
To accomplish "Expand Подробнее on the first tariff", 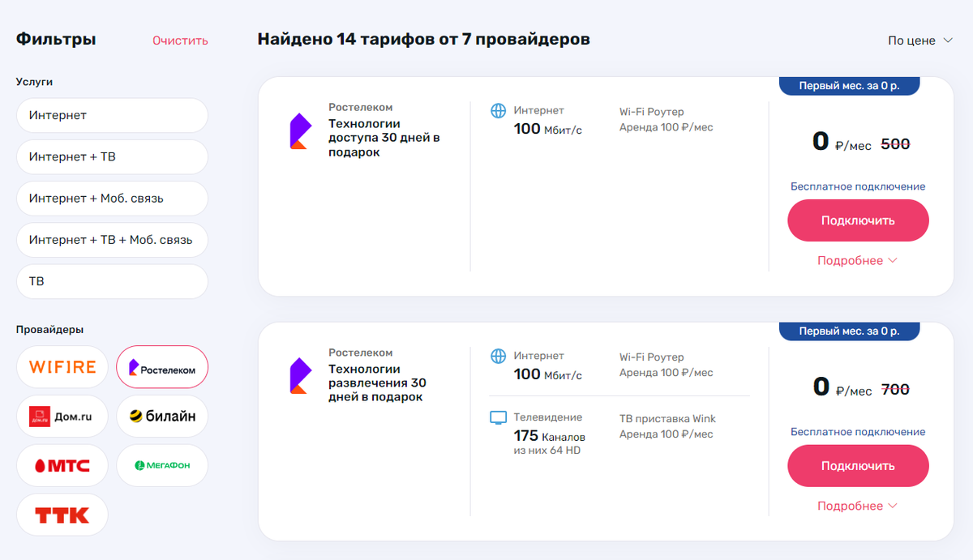I will point(851,260).
